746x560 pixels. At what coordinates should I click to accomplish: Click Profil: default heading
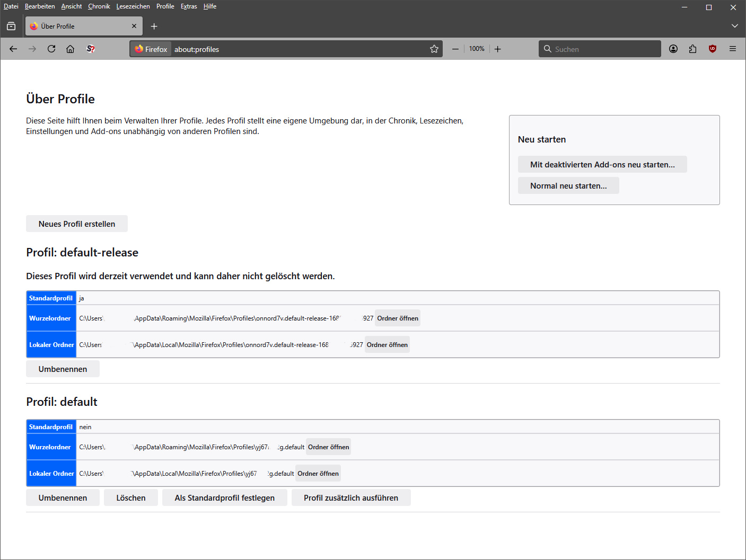point(62,402)
